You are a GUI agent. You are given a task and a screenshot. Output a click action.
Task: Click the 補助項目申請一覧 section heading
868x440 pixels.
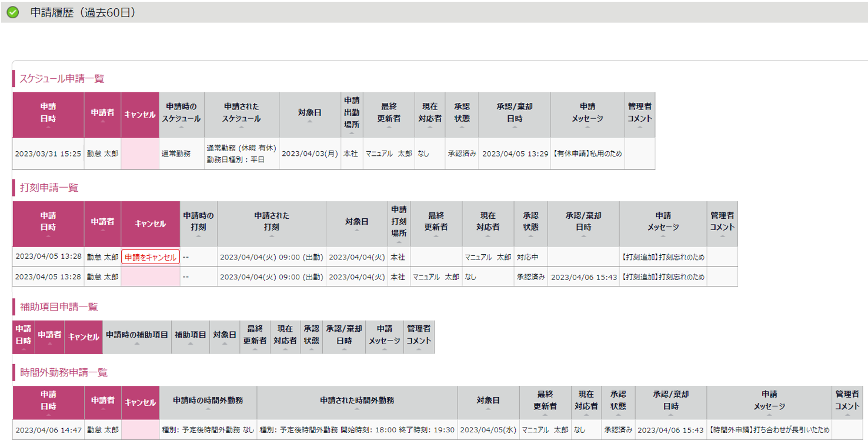point(59,307)
